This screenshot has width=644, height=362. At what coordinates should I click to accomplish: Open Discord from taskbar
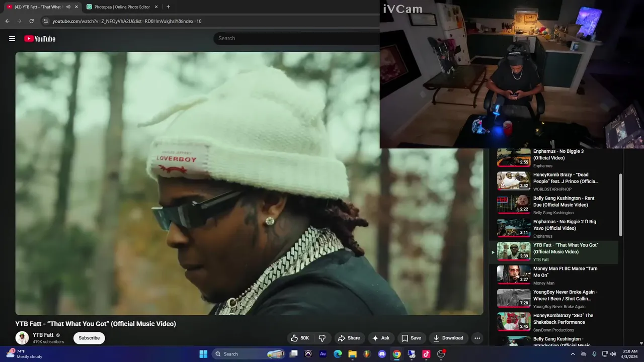point(382,354)
